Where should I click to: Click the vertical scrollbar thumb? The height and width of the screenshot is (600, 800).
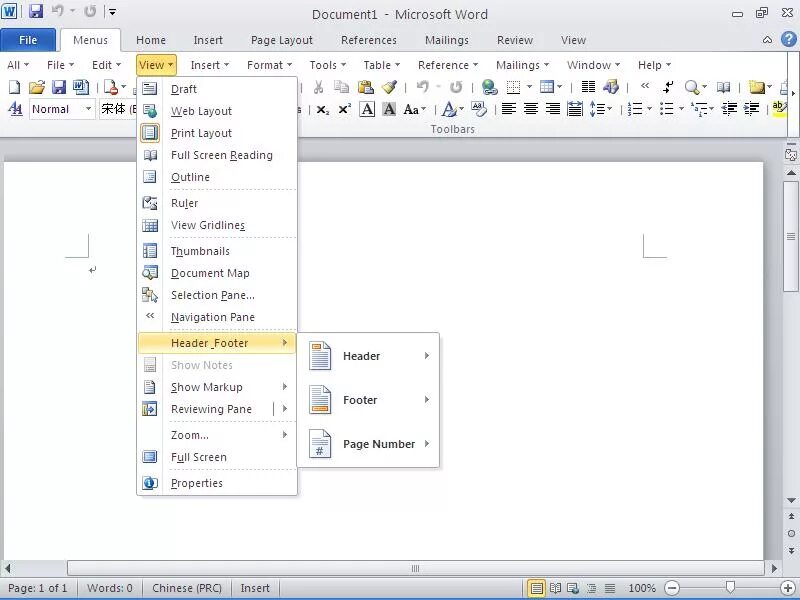(791, 236)
